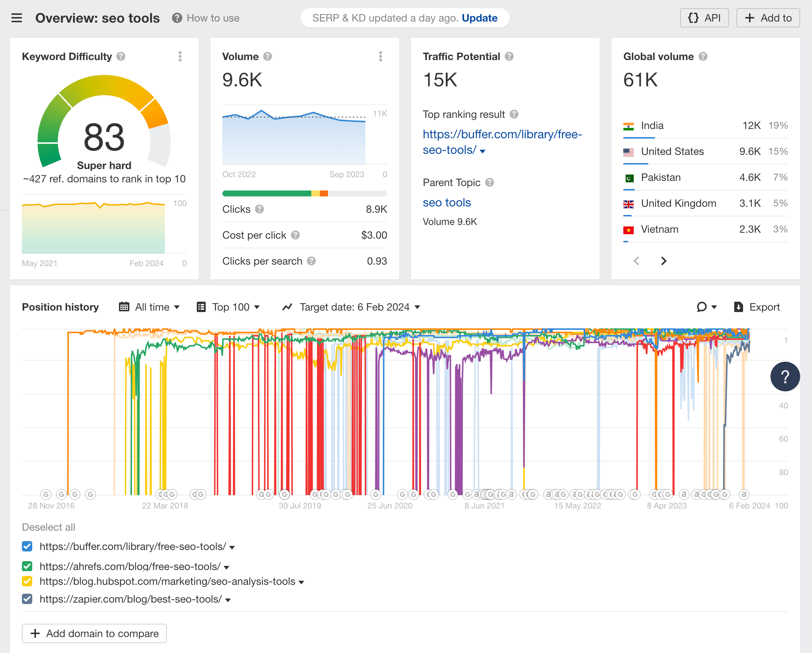Open the API panel
The image size is (812, 653).
coord(704,18)
